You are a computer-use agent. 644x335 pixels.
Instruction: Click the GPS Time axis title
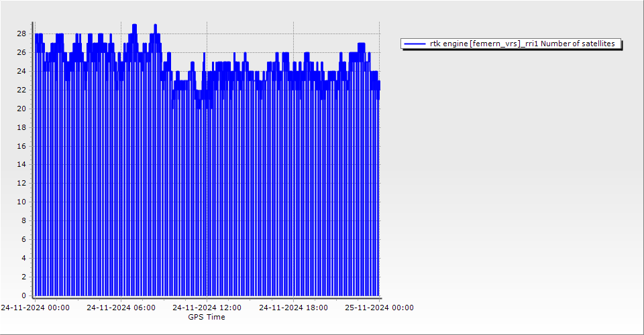click(206, 317)
